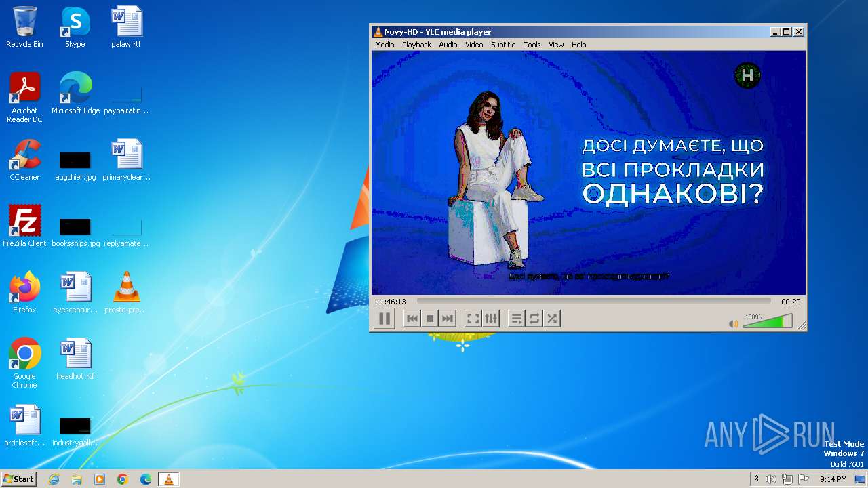Skip to previous media in VLC
Screen dimensions: 868x488
[412, 319]
